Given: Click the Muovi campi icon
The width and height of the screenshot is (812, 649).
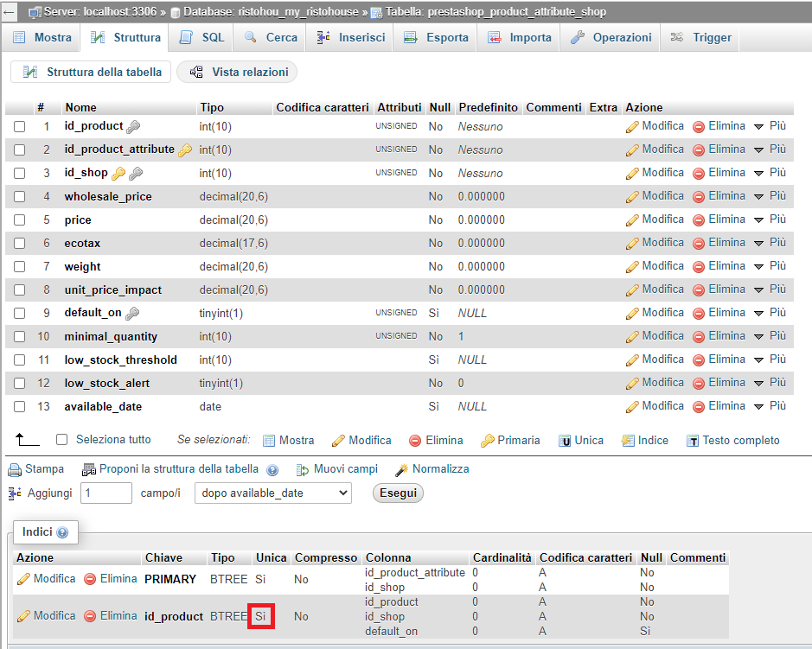Looking at the screenshot, I should pos(303,469).
